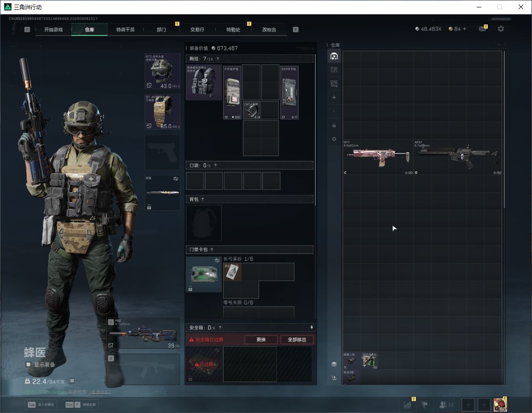Open the settings gear in top bar
The image size is (532, 413).
(501, 29)
